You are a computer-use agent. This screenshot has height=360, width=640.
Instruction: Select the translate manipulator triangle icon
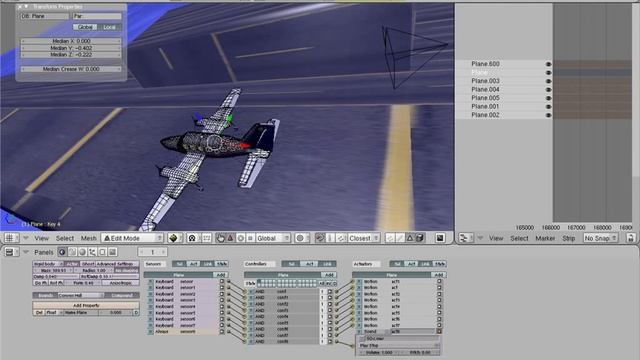click(x=230, y=238)
